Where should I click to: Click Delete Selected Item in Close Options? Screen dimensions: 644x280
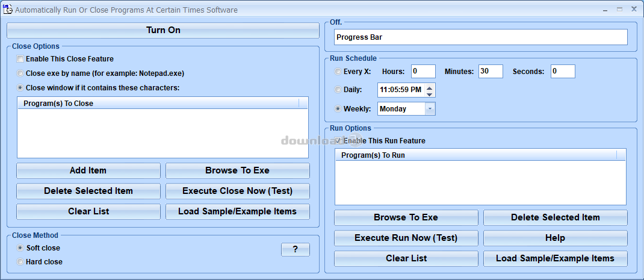click(x=88, y=191)
